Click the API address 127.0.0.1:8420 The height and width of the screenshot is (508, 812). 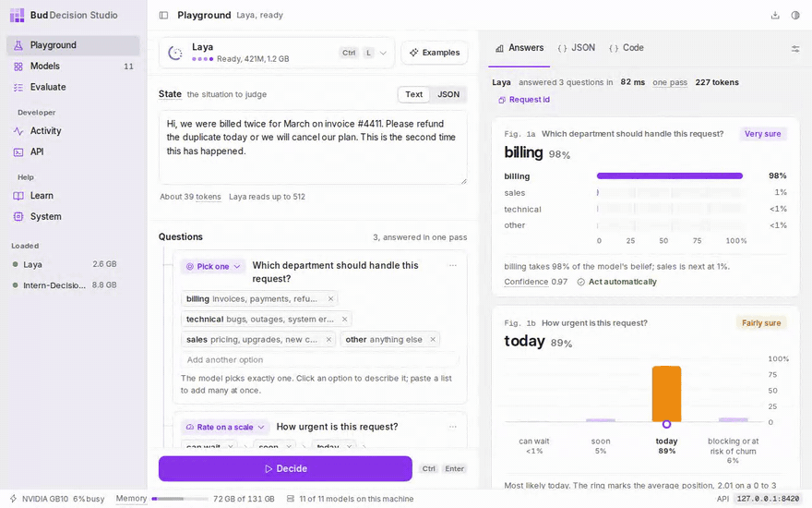point(769,499)
